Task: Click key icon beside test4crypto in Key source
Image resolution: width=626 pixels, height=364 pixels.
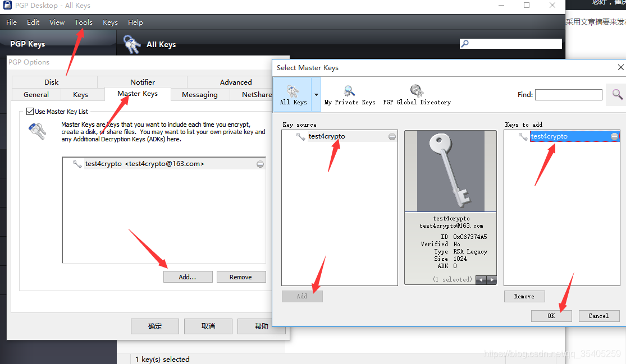Action: [x=300, y=137]
